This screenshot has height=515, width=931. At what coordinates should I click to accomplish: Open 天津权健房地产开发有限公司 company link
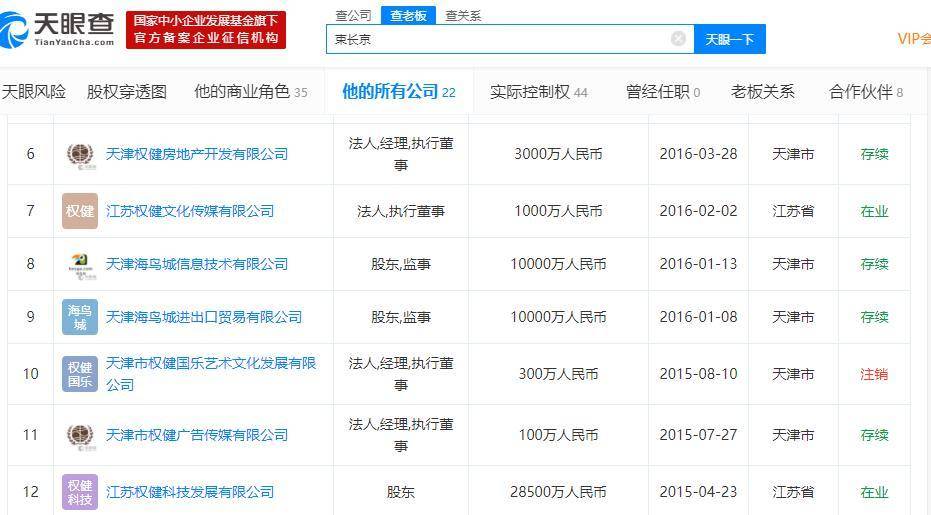pyautogui.click(x=197, y=154)
